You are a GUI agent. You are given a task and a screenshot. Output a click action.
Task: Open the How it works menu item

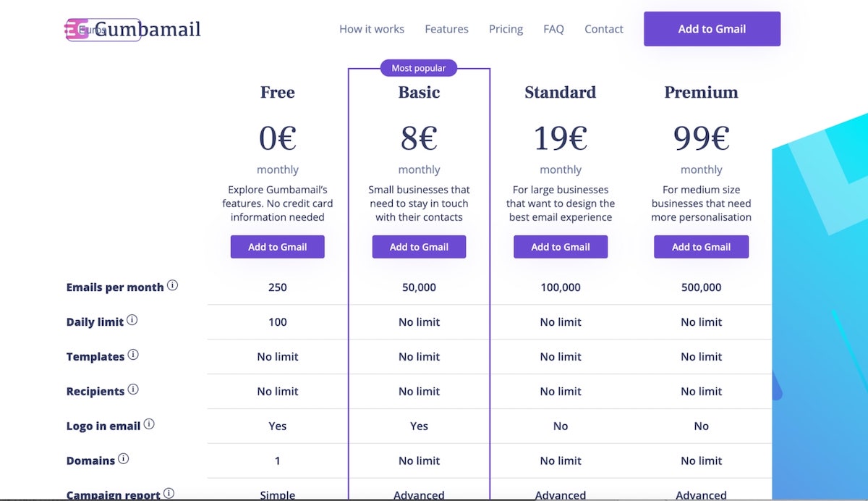coord(372,29)
